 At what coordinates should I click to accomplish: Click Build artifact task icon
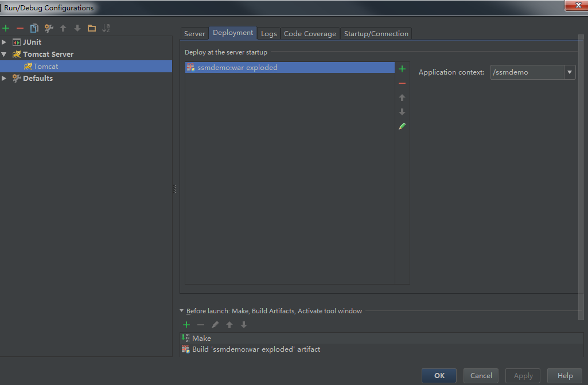pyautogui.click(x=186, y=349)
